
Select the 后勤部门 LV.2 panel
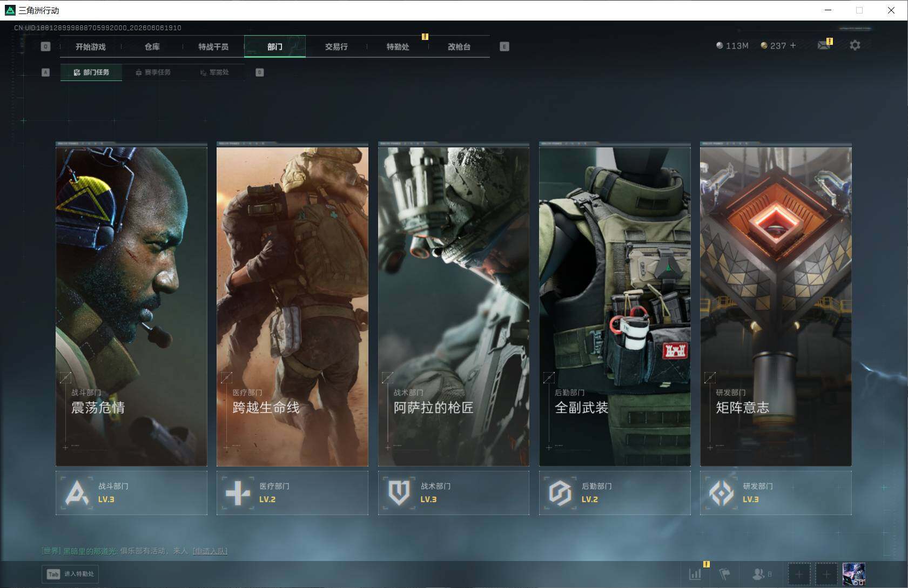click(x=615, y=492)
